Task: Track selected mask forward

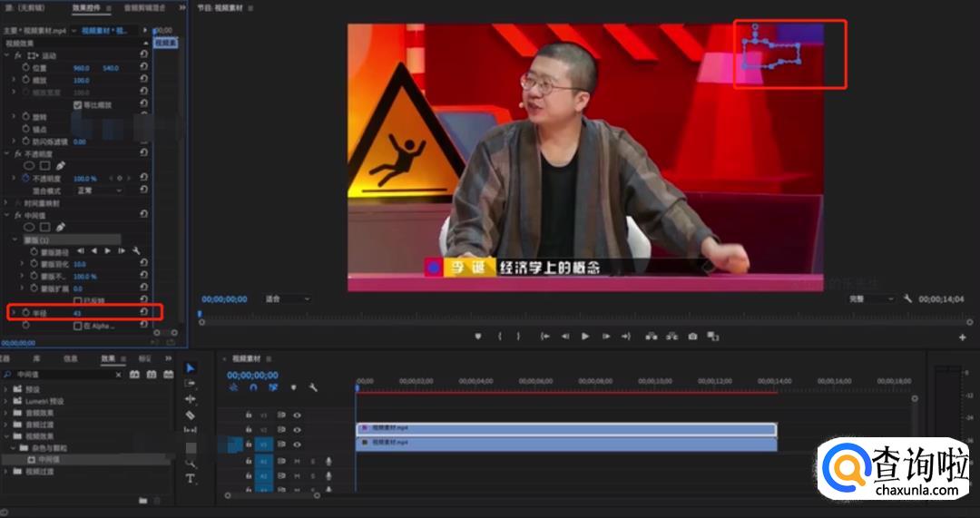Action: click(x=107, y=251)
